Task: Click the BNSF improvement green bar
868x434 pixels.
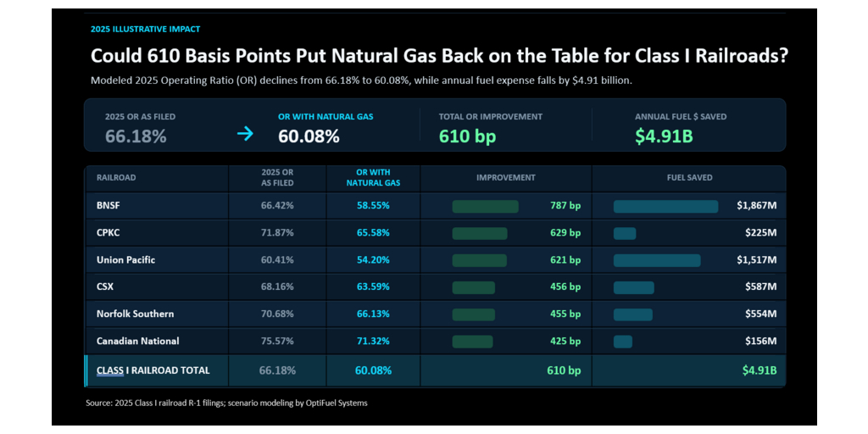Action: pos(486,207)
